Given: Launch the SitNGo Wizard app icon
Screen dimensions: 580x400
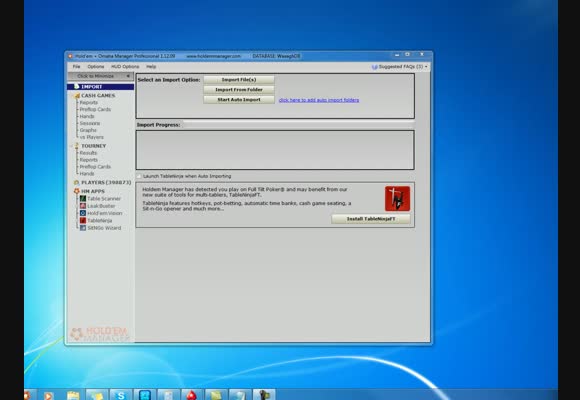Looking at the screenshot, I should point(83,228).
